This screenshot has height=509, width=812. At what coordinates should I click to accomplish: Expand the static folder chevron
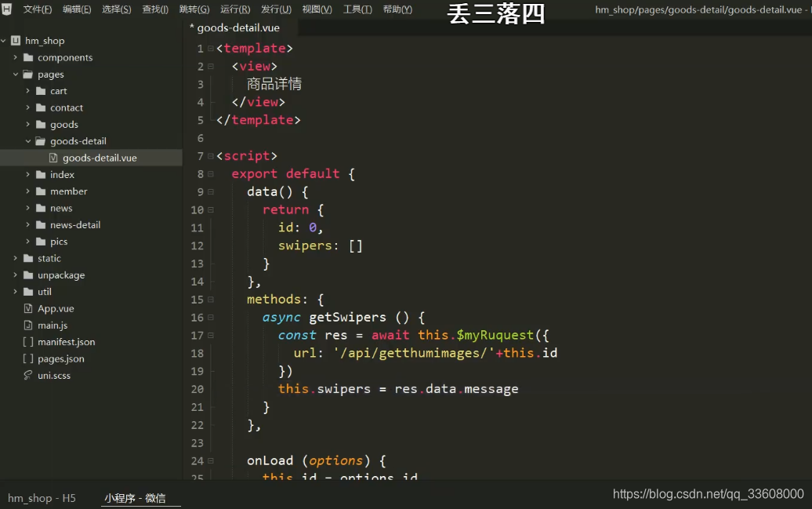coord(15,258)
